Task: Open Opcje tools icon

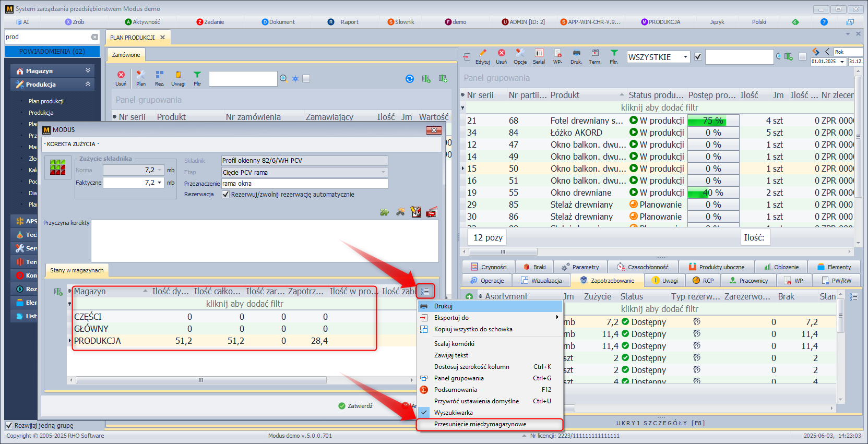Action: [x=520, y=54]
